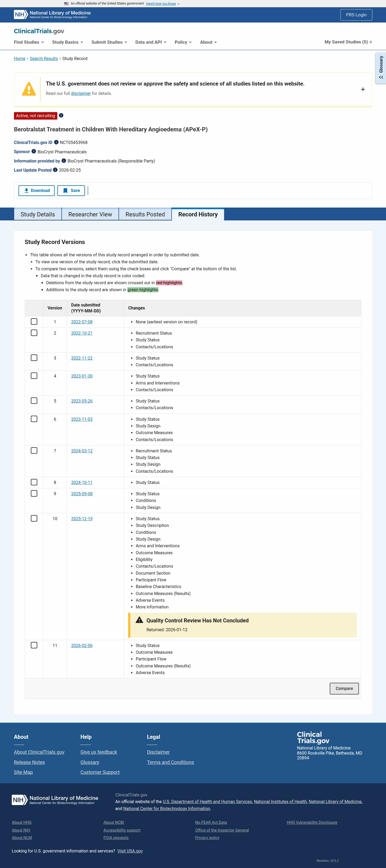Click info icon next to Information provided by
The width and height of the screenshot is (386, 868).
tap(64, 161)
